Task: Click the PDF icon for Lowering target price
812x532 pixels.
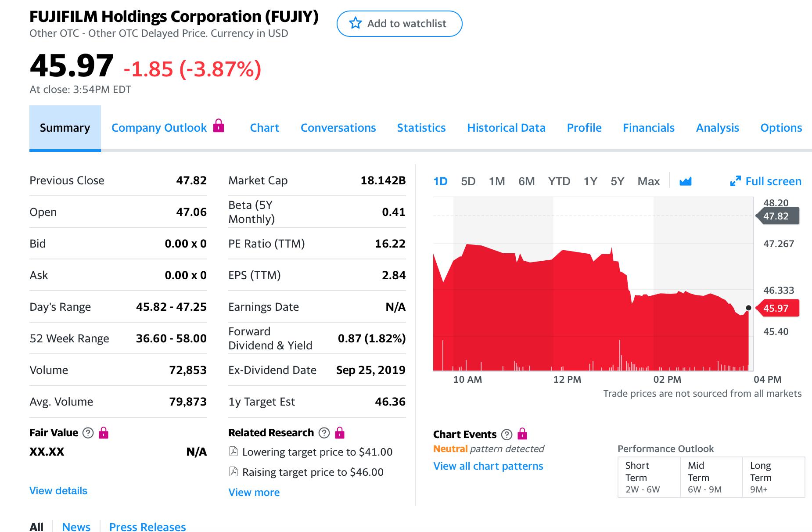Action: (234, 452)
